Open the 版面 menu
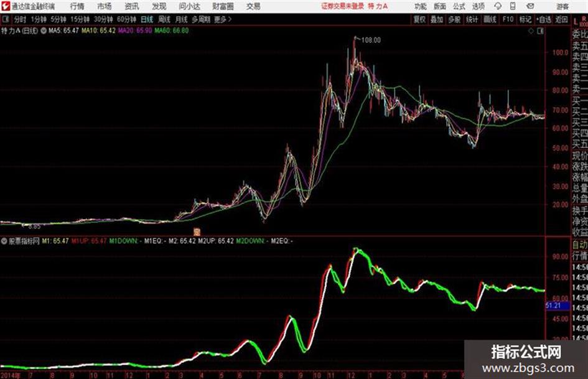Image resolution: width=588 pixels, height=379 pixels. coord(439,6)
